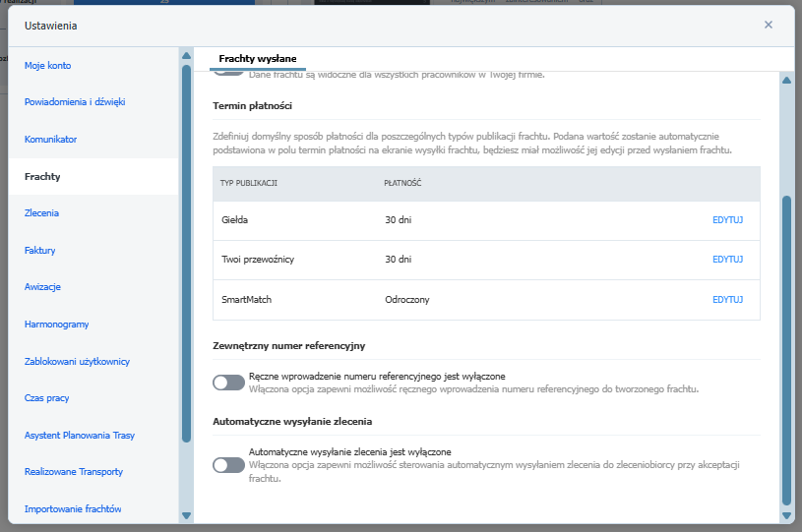
Task: Switch to Frachty wysłane tab
Action: coord(258,59)
